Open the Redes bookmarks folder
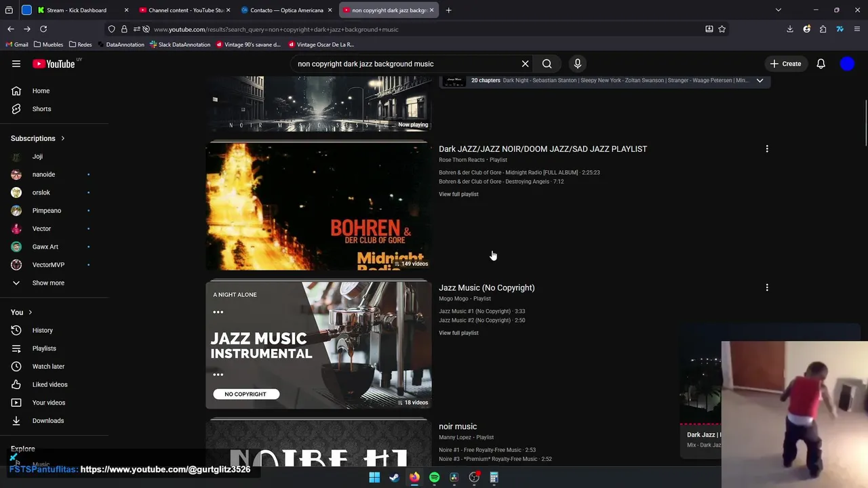Screen dimensions: 868x488 [x=80, y=45]
